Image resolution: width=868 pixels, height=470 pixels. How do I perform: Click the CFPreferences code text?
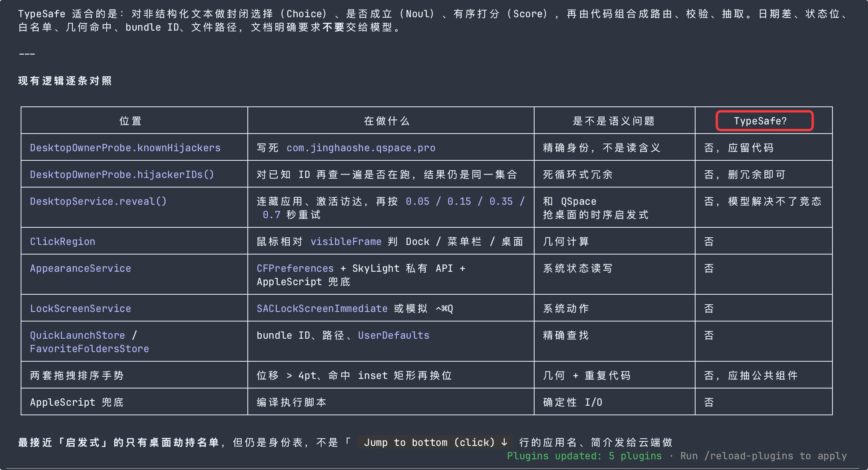click(295, 268)
